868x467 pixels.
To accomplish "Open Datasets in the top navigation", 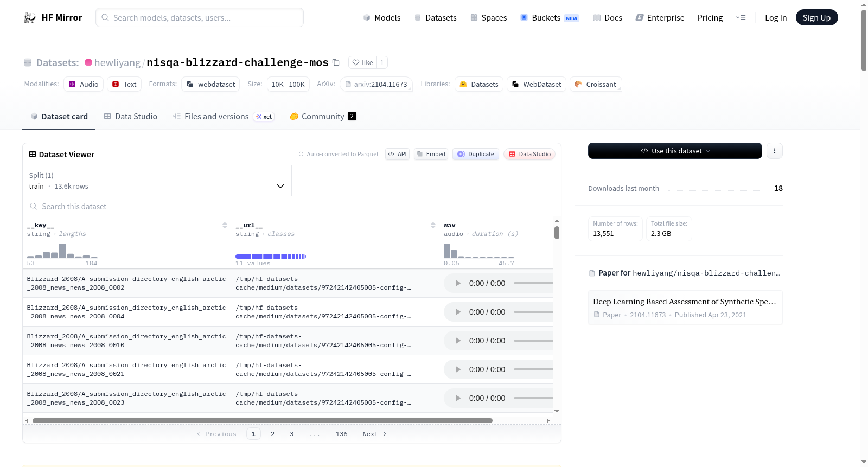I will point(435,17).
